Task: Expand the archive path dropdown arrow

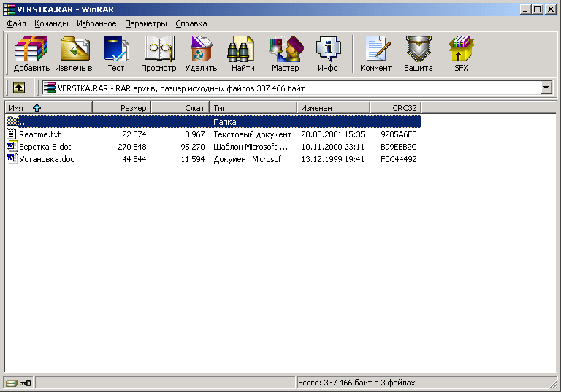Action: (546, 88)
